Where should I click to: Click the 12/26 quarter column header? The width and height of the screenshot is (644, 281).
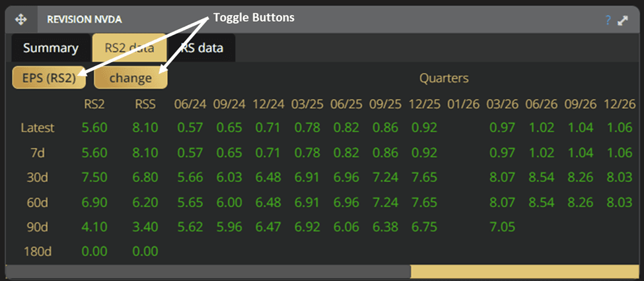coord(620,105)
